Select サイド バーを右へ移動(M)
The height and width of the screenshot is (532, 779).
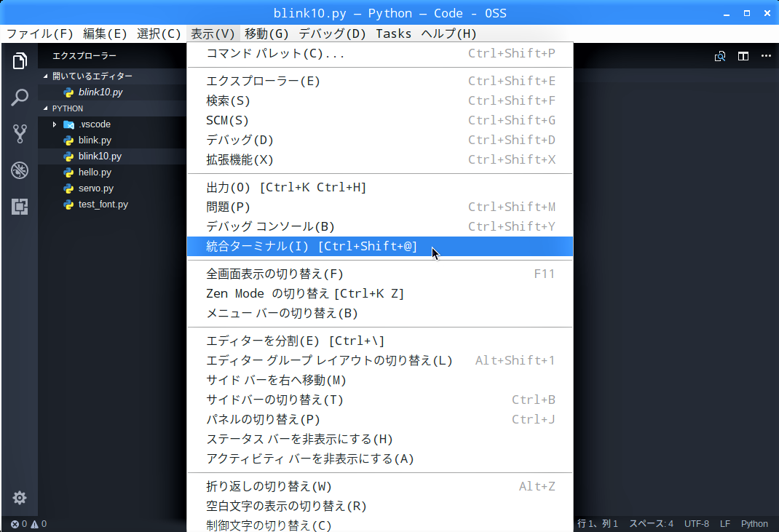380,381
